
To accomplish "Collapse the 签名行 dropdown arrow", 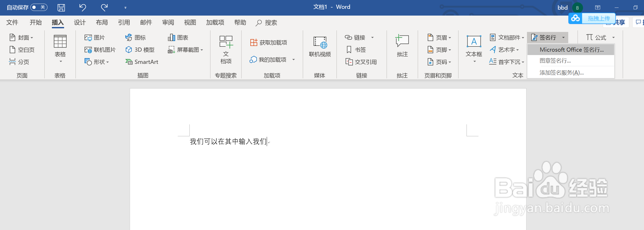I will (x=563, y=38).
